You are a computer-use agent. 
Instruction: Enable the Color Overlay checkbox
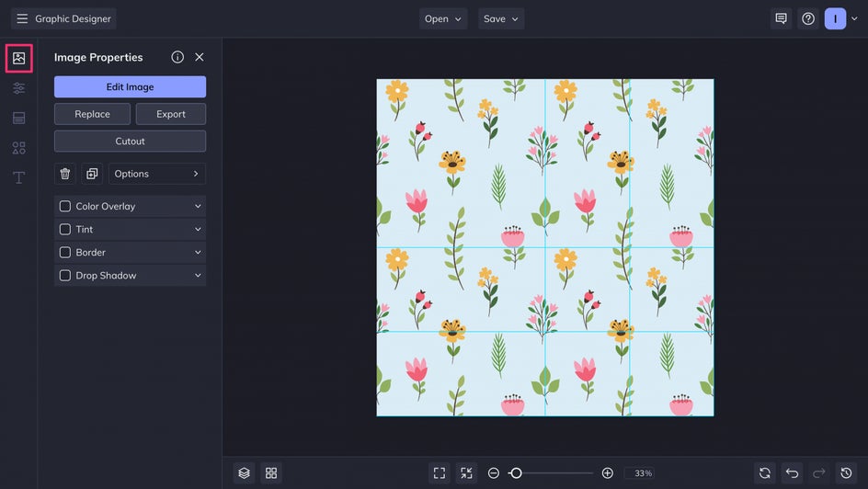coord(65,207)
